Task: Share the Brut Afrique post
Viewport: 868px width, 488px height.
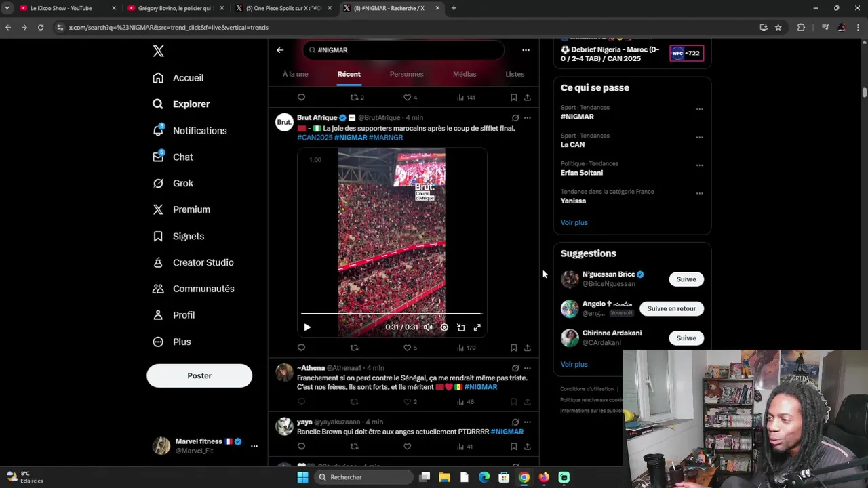Action: click(528, 348)
